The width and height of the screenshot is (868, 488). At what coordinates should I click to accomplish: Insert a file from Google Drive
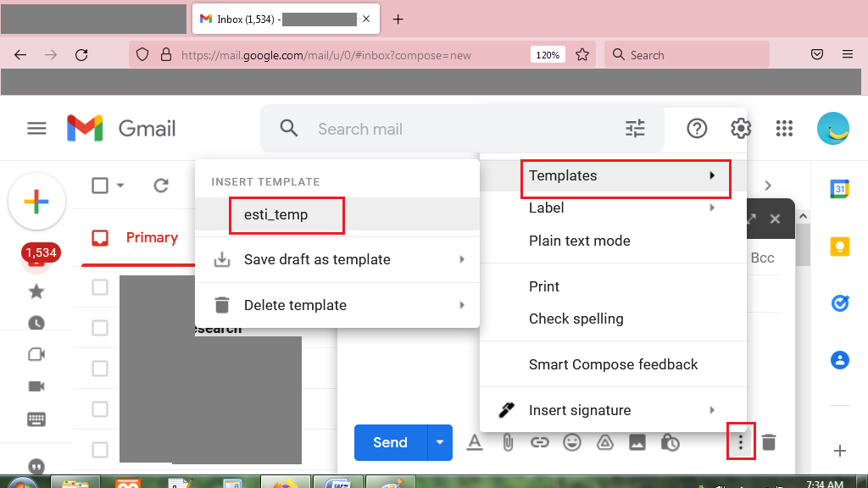point(604,441)
